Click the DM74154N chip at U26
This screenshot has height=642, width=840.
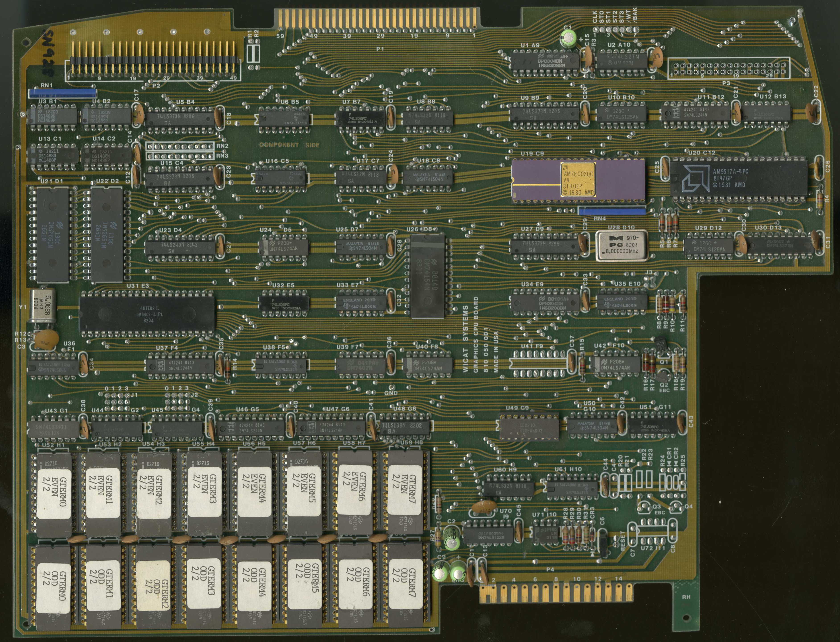click(x=427, y=276)
